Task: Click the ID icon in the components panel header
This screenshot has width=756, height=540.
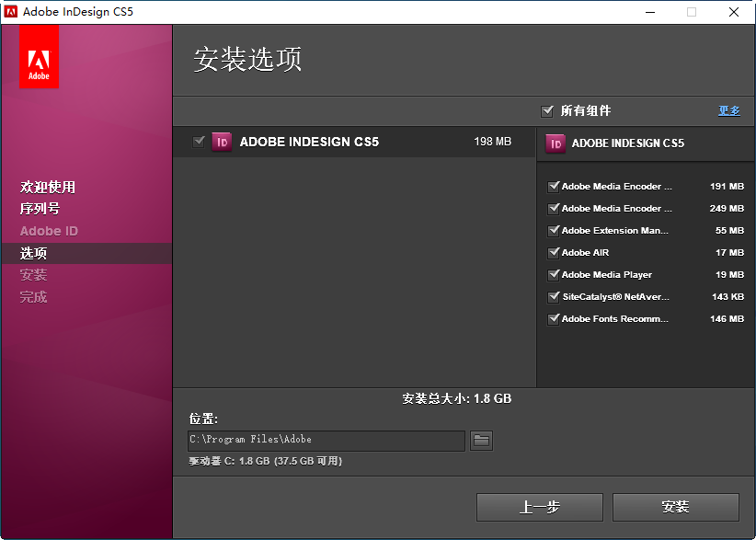Action: [x=556, y=144]
